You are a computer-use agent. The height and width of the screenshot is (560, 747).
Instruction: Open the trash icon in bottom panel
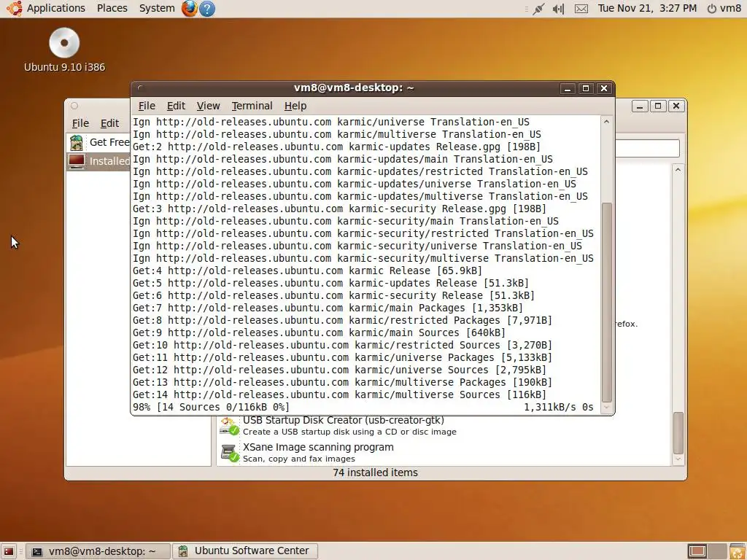737,551
